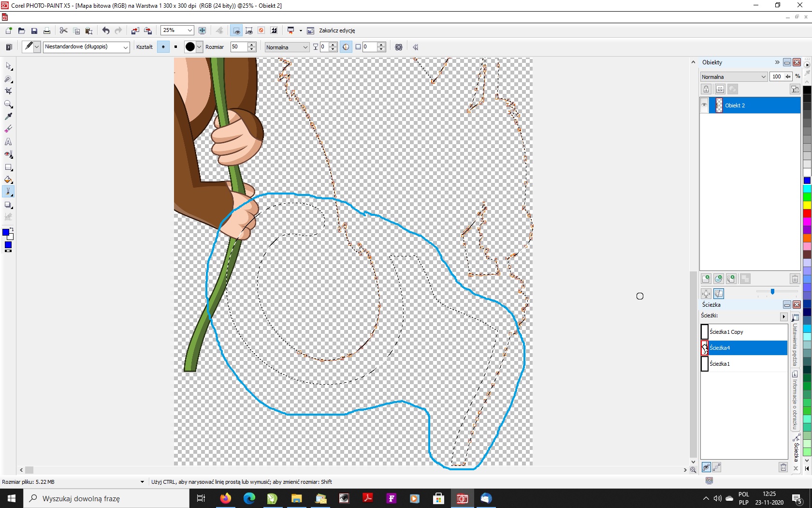Select the Crop tool in the toolbox
Image resolution: width=812 pixels, height=508 pixels.
8,91
